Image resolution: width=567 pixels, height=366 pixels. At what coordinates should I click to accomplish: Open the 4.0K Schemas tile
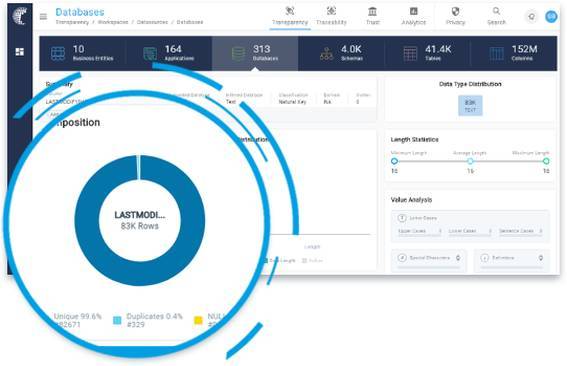coord(341,53)
